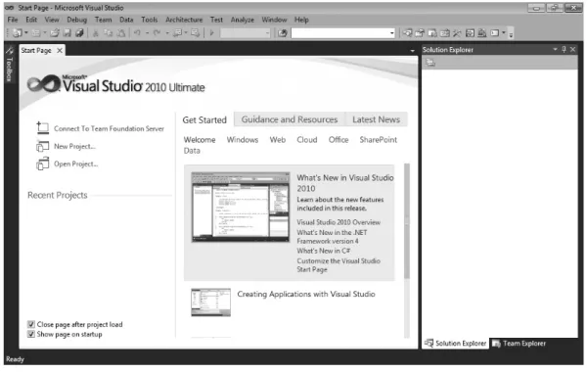Click the Save floppy disk icon
This screenshot has height=373, width=588.
(x=67, y=33)
